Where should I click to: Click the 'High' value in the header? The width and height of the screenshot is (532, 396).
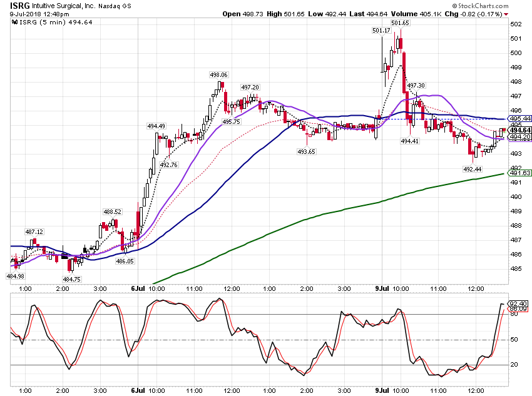[x=285, y=14]
